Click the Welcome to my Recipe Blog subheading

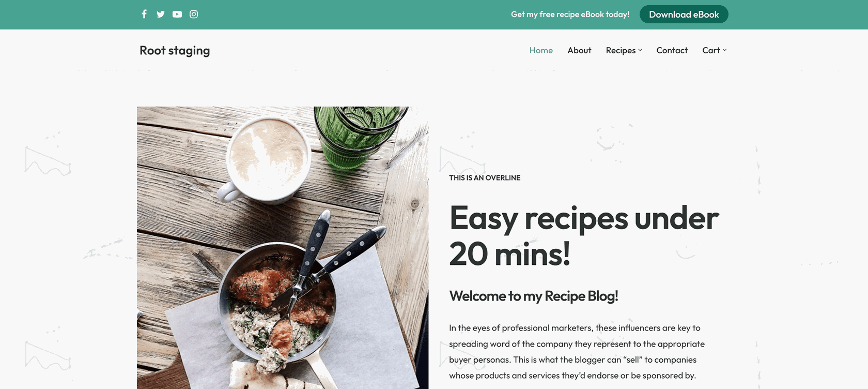click(x=534, y=296)
